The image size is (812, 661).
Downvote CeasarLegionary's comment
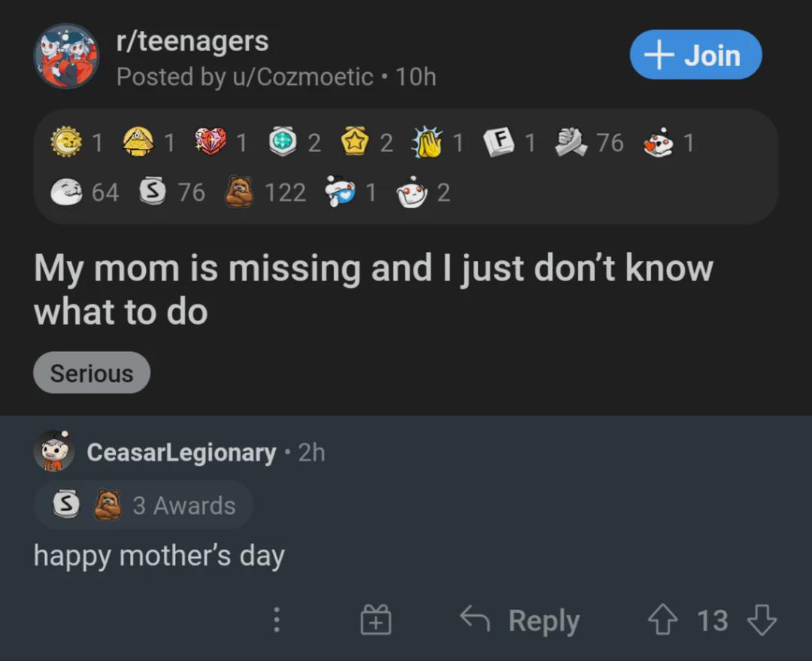(762, 620)
